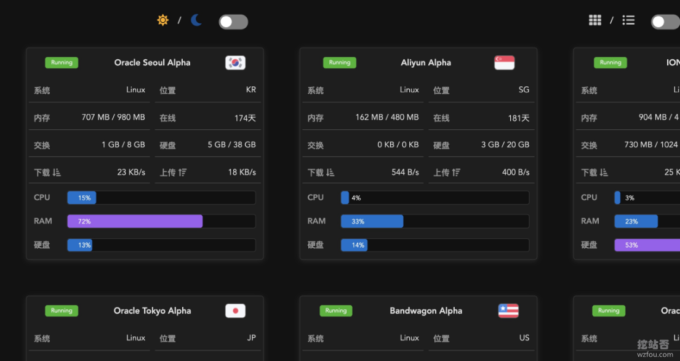This screenshot has height=361, width=680.
Task: Click Running badge on Oracle Seoul Alpha
Action: (x=62, y=62)
